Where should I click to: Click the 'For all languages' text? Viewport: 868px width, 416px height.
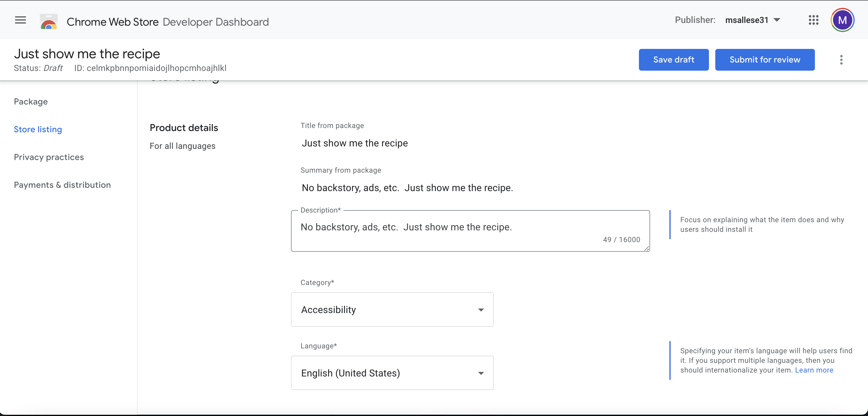point(182,146)
